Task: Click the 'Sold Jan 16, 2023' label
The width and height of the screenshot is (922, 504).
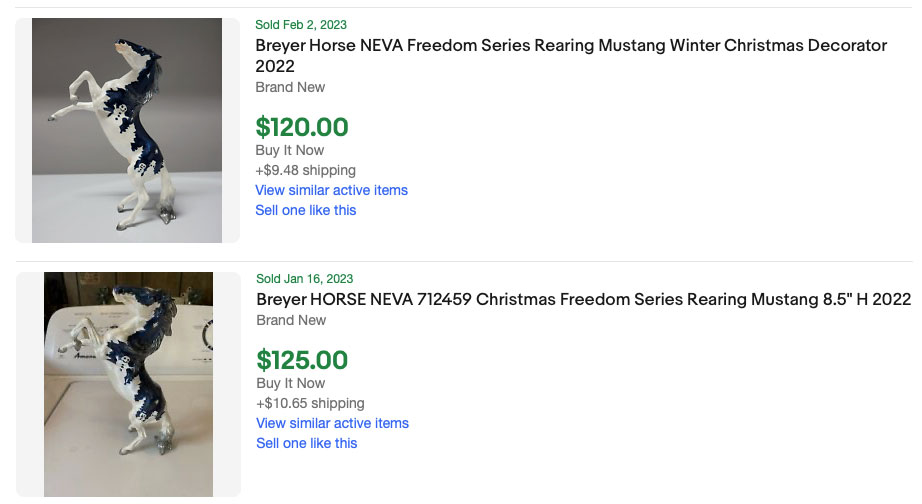Action: pos(304,279)
